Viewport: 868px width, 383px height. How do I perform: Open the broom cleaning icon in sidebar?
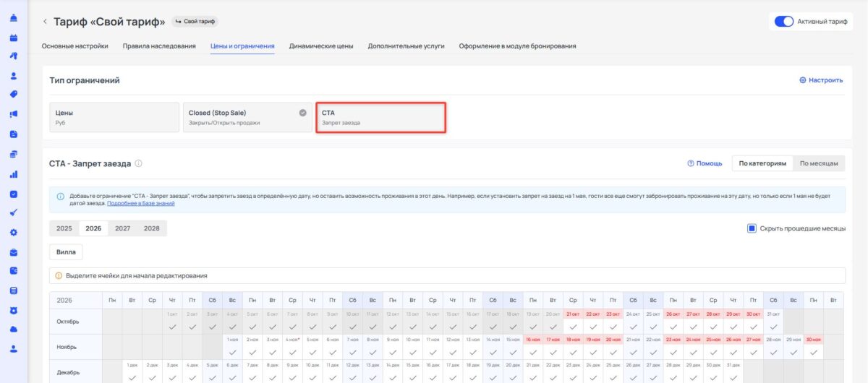tap(14, 213)
